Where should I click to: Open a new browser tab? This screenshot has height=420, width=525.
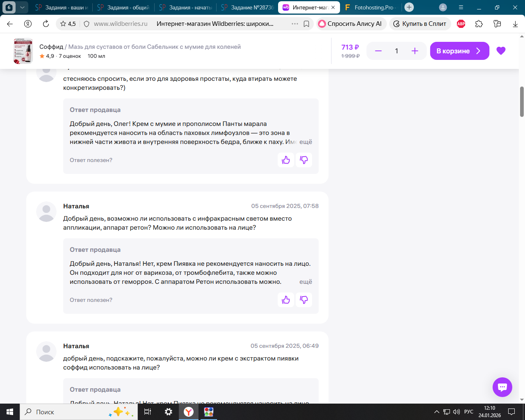coord(409,7)
